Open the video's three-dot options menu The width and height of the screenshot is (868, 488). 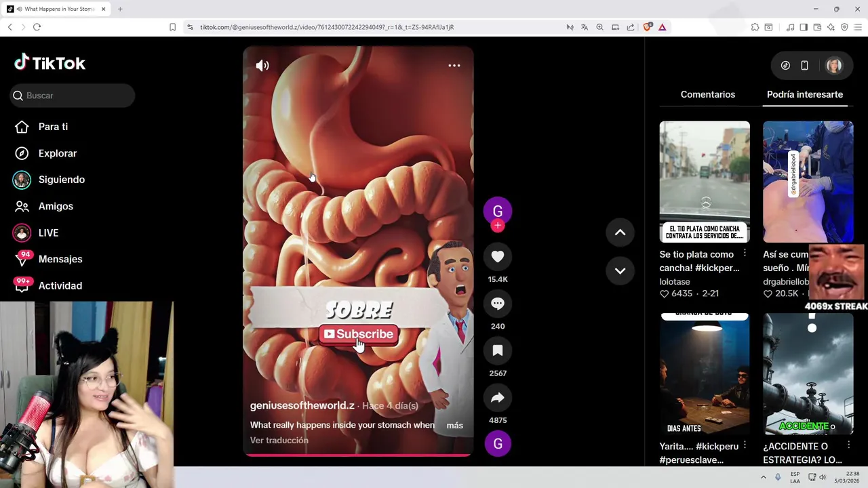pos(454,66)
